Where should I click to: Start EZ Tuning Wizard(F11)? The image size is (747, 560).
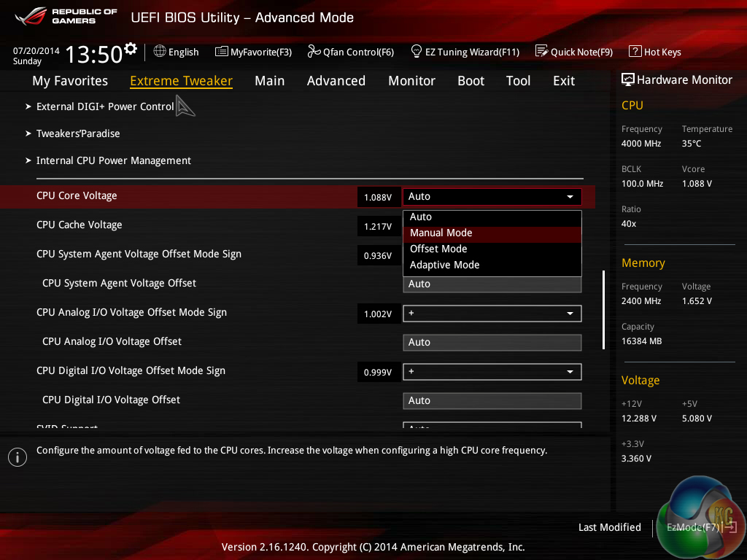tap(465, 52)
